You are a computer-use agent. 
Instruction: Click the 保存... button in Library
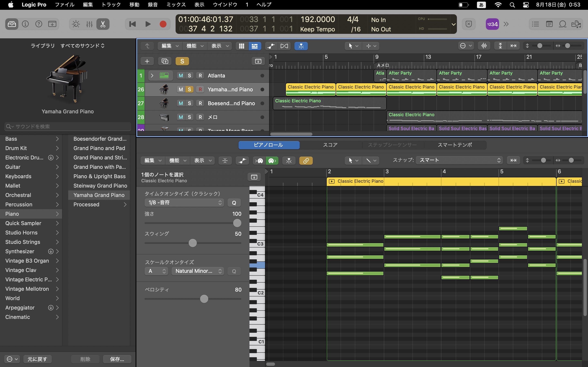tap(117, 359)
